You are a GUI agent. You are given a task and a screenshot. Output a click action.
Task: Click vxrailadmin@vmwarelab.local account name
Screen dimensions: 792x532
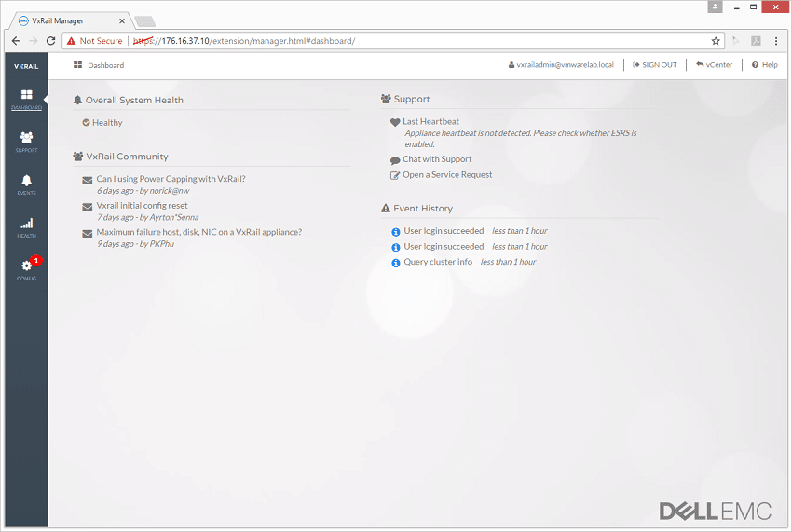pos(566,65)
